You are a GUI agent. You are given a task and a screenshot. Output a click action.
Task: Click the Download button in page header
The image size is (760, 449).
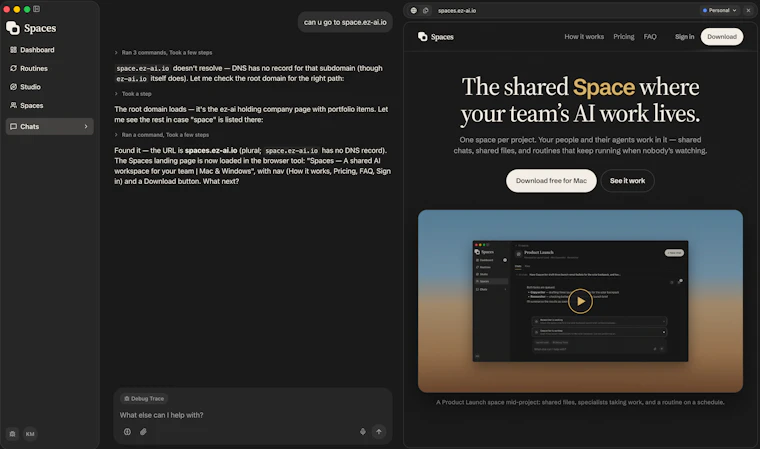pyautogui.click(x=722, y=37)
